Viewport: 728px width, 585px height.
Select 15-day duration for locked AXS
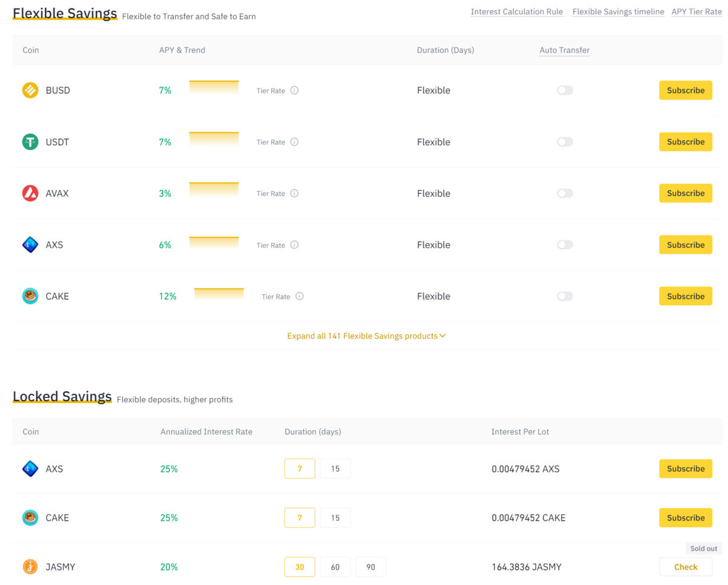335,469
